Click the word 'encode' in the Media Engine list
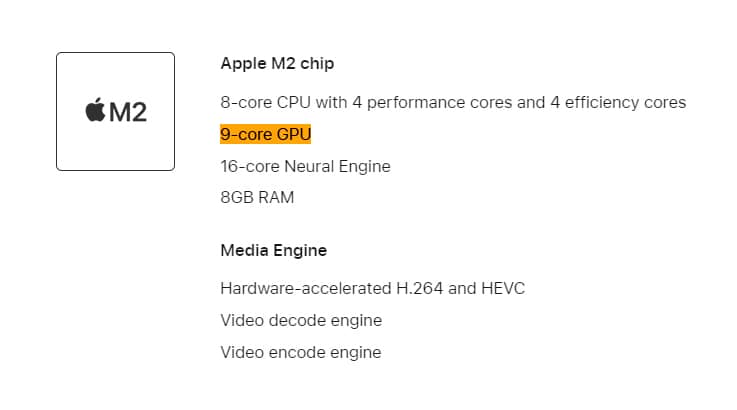Viewport: 737px width, 410px height. pos(295,352)
